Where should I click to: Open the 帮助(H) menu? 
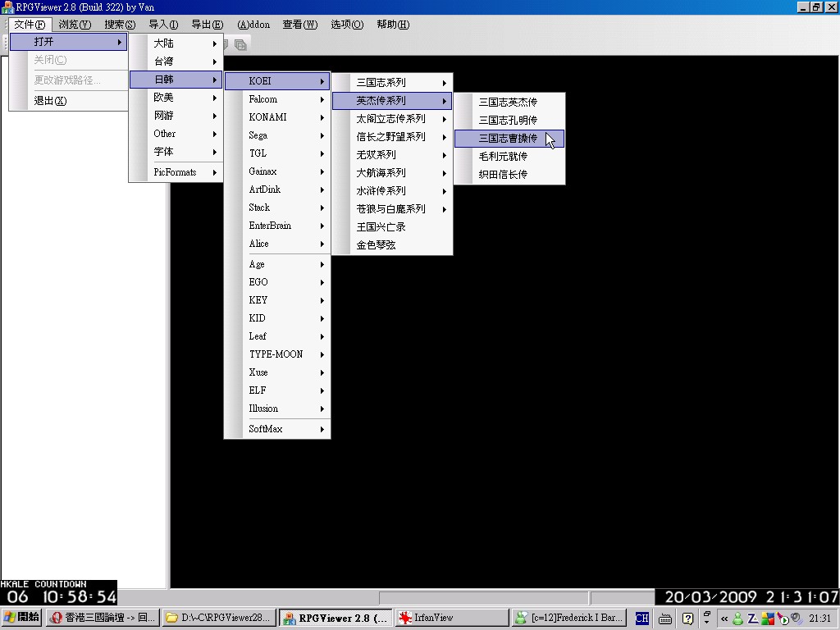[x=393, y=25]
